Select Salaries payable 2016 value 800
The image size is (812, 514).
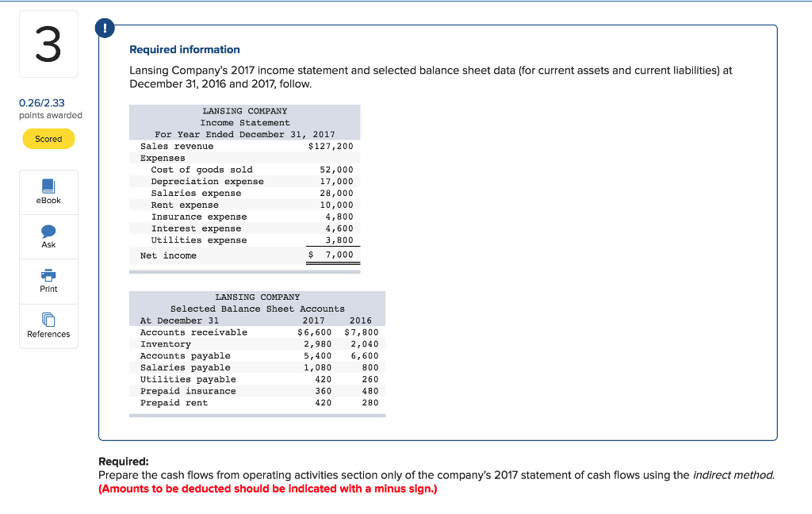[370, 367]
